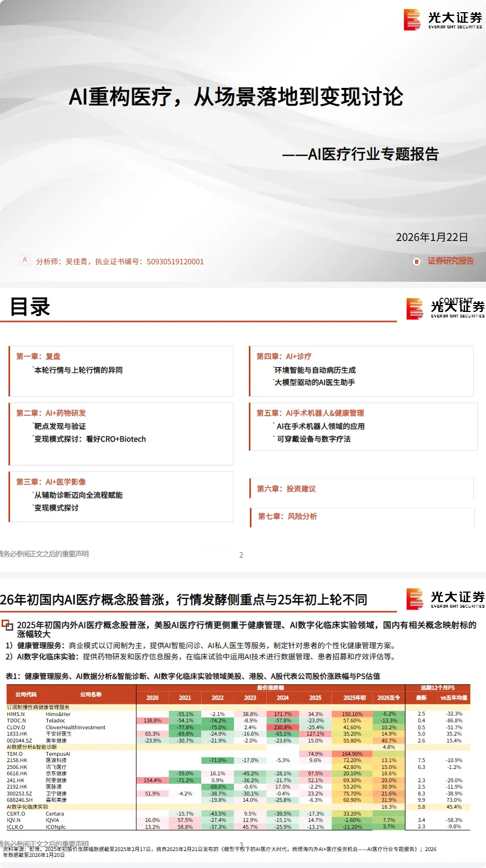
Task: Click the analyst person icon before 分析师
Action: click(x=24, y=260)
